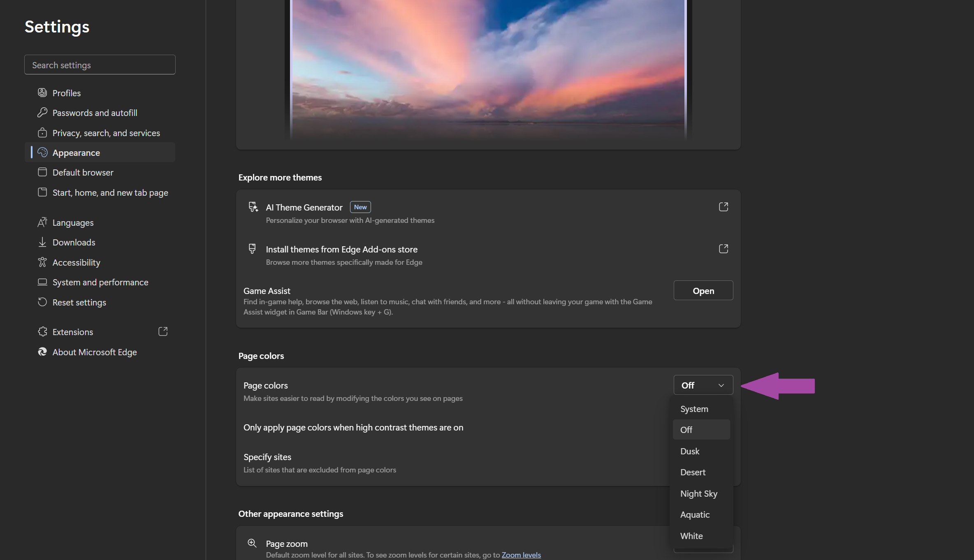Click the Passwords and autofill key icon

(x=42, y=112)
